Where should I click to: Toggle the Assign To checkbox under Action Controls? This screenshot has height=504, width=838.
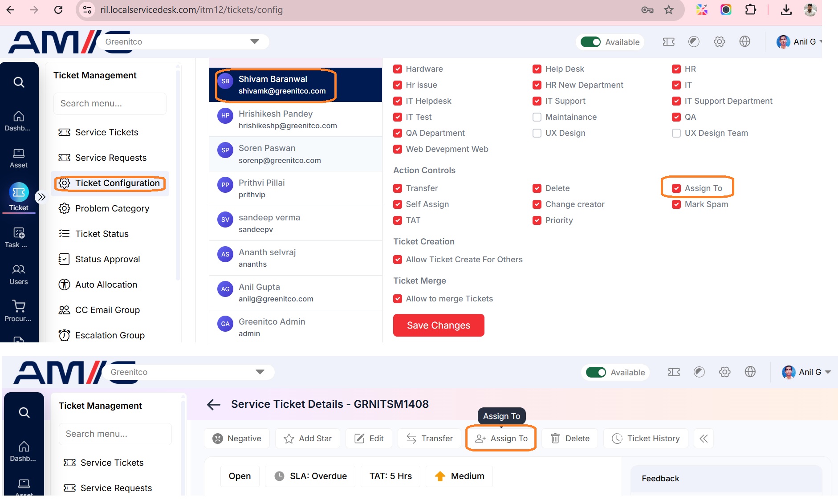tap(676, 188)
